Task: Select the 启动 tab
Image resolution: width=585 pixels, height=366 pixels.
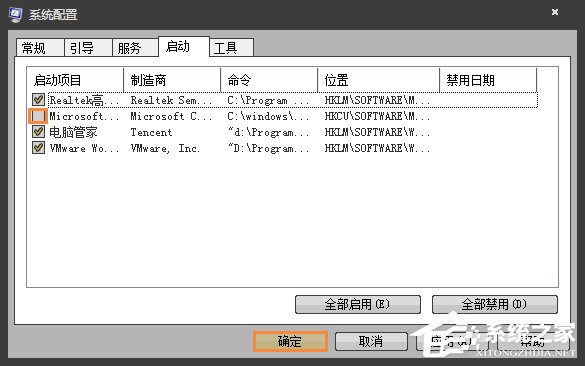Action: coord(184,47)
